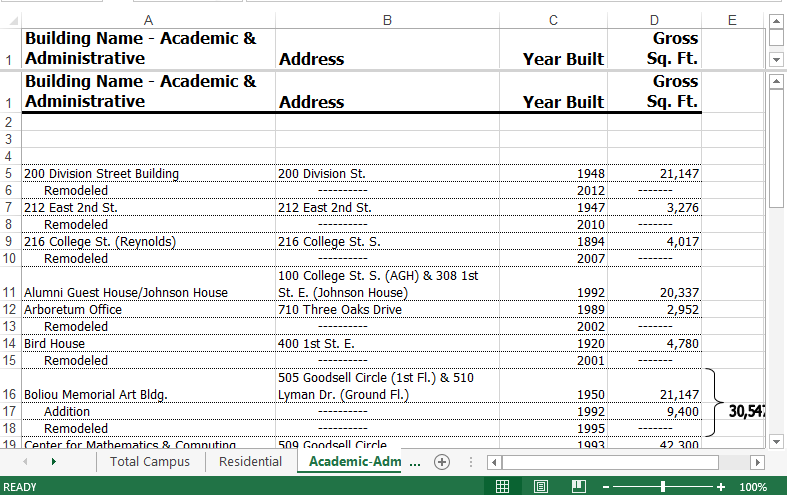Switch to Page Layout view
Image resolution: width=787 pixels, height=495 pixels.
540,487
